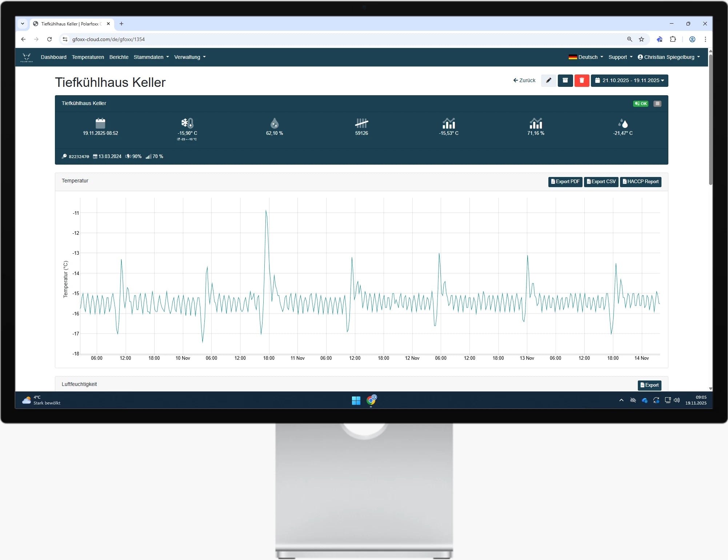Click the HACCP Report button
This screenshot has height=560, width=728.
click(x=640, y=182)
